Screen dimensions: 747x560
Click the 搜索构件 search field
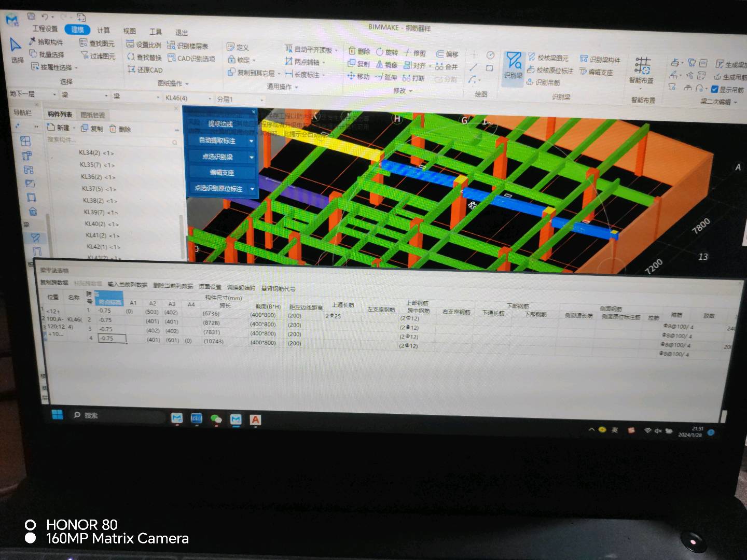click(x=112, y=140)
